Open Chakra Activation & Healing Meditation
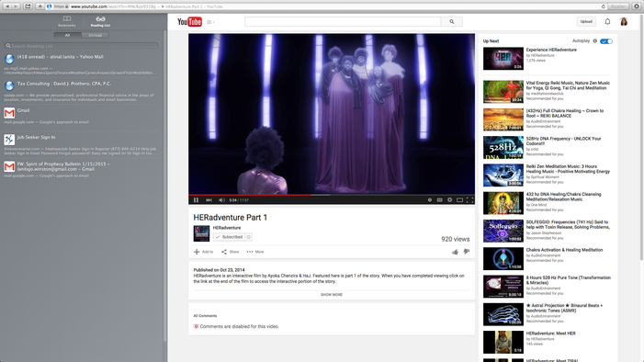This screenshot has width=644, height=362. click(x=564, y=250)
